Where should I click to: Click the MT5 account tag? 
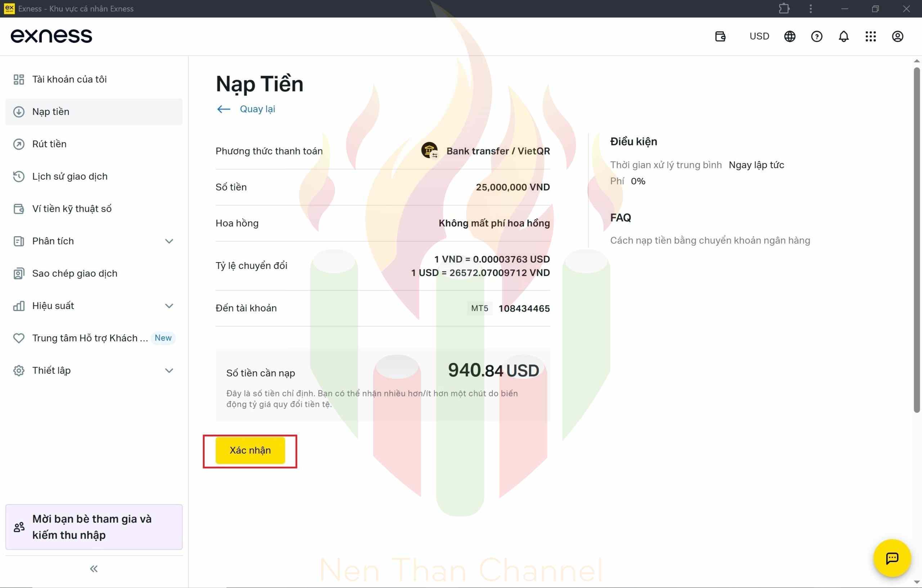click(479, 308)
